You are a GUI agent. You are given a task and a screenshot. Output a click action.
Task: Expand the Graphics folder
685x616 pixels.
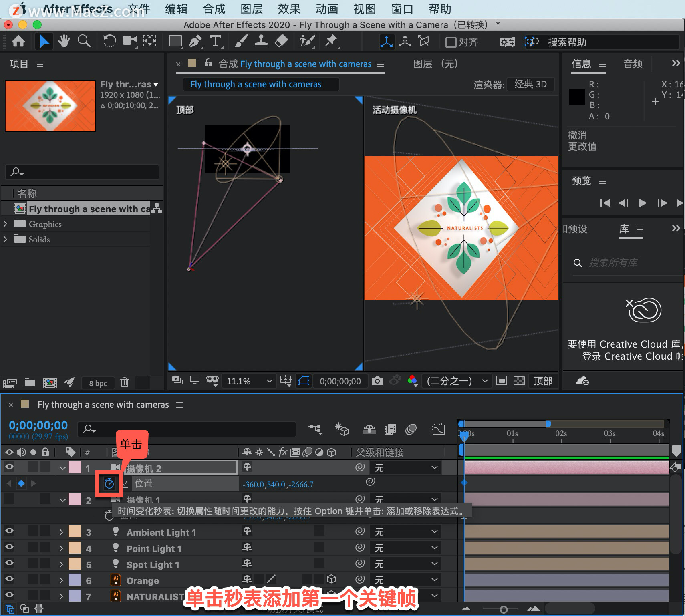pos(6,224)
